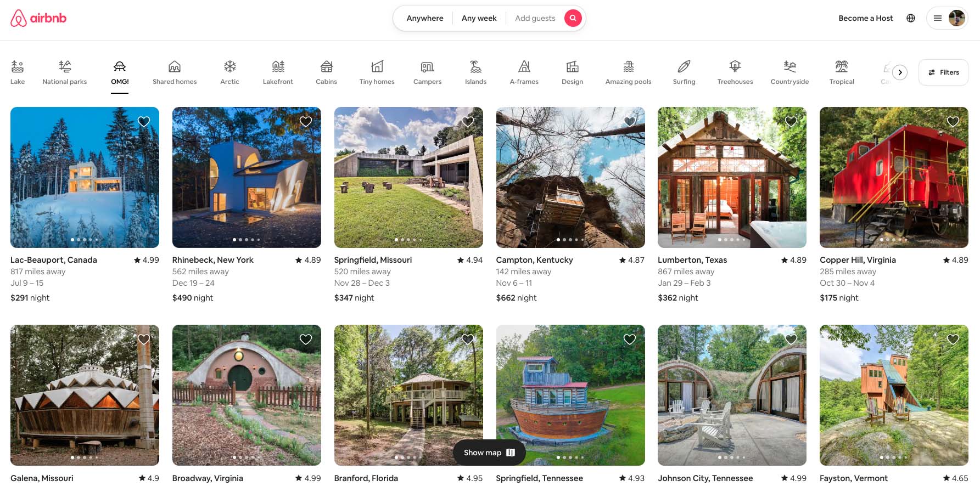Screen dimensions: 980x486
Task: Select the A-frames category icon
Action: click(x=524, y=66)
